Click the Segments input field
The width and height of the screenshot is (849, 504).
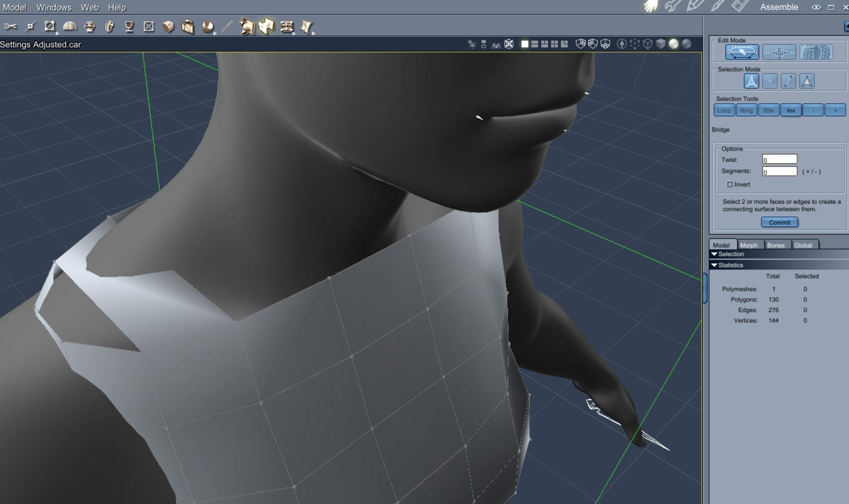click(779, 172)
